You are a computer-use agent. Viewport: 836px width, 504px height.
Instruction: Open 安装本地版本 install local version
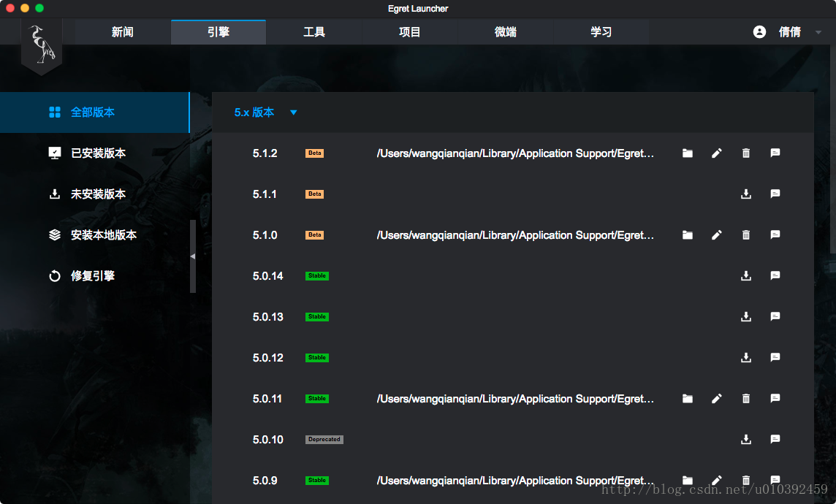[x=95, y=235]
